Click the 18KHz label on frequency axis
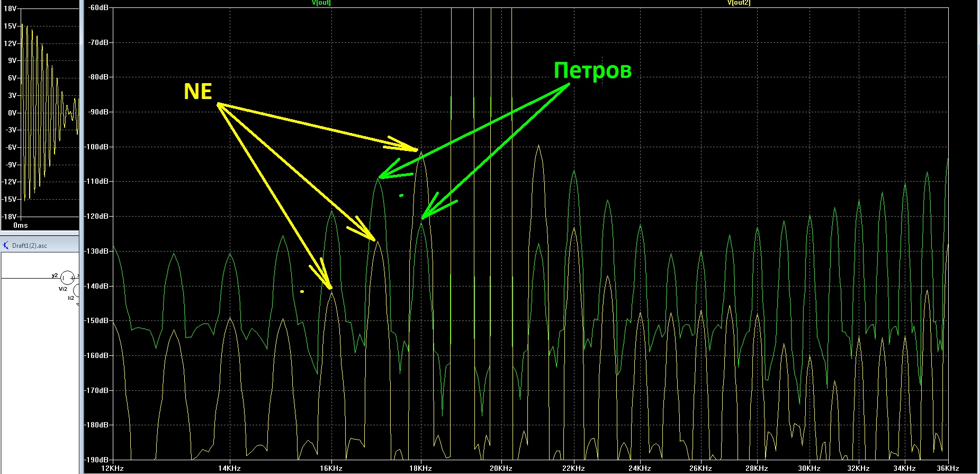The height and width of the screenshot is (474, 980). tap(420, 469)
